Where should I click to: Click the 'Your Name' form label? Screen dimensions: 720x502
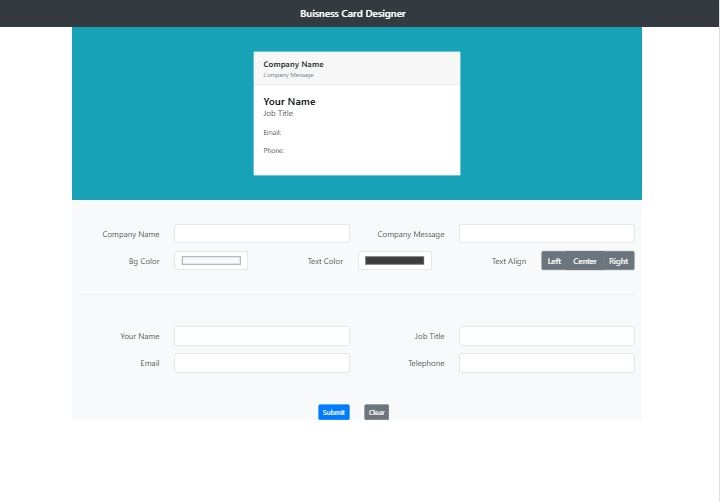[140, 336]
